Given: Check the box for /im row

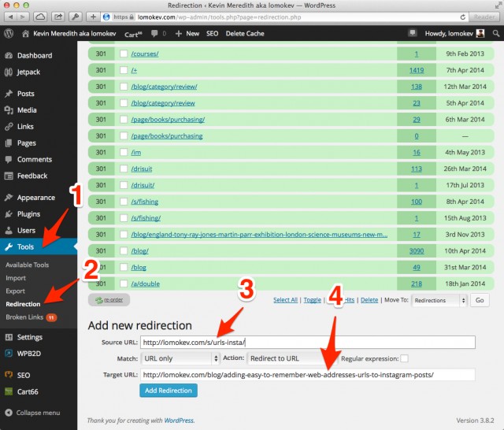Looking at the screenshot, I should [x=124, y=152].
